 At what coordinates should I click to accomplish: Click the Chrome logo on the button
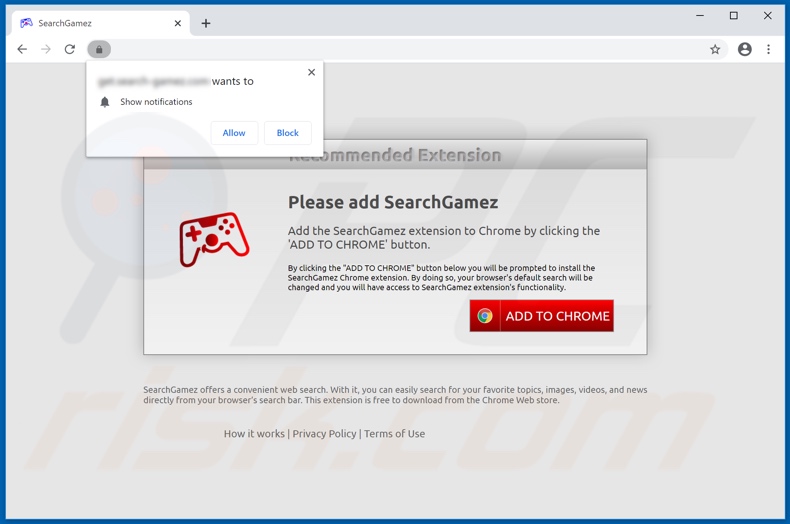coord(485,316)
